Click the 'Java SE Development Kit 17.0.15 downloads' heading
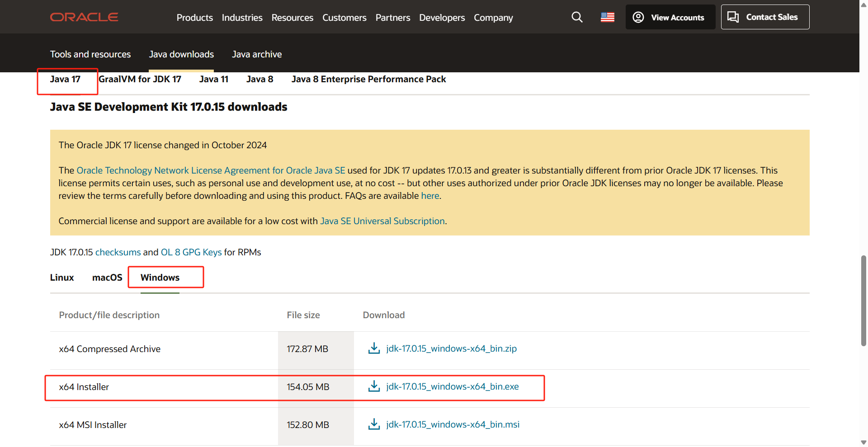The image size is (868, 447). (169, 107)
